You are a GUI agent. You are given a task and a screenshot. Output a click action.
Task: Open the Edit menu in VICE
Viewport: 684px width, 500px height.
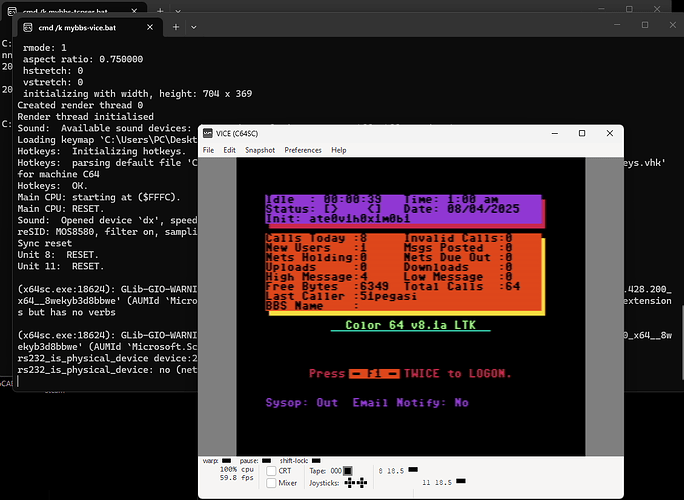coord(229,150)
